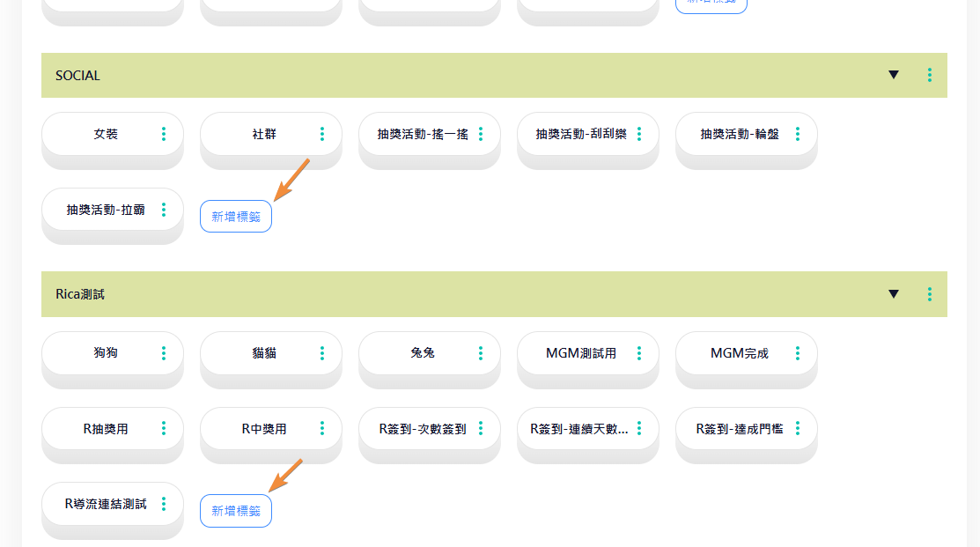Image resolution: width=980 pixels, height=547 pixels.
Task: Open options menu for 社群 tag
Action: tap(322, 134)
